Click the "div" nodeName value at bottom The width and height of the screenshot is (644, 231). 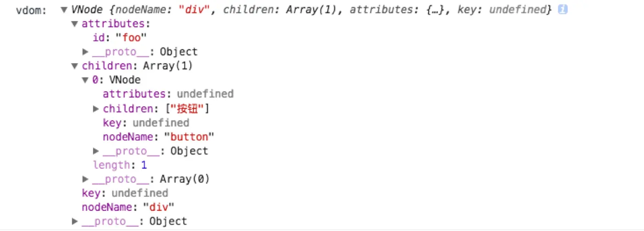click(x=159, y=207)
